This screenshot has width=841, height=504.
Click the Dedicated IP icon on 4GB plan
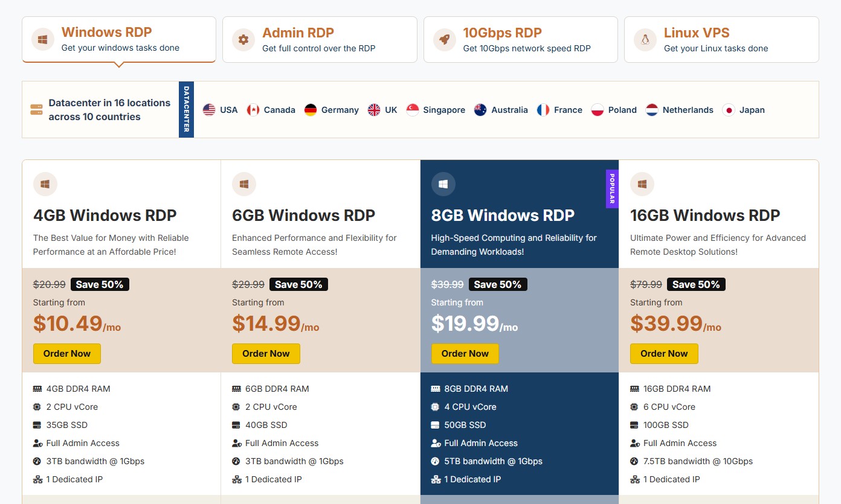tap(37, 479)
